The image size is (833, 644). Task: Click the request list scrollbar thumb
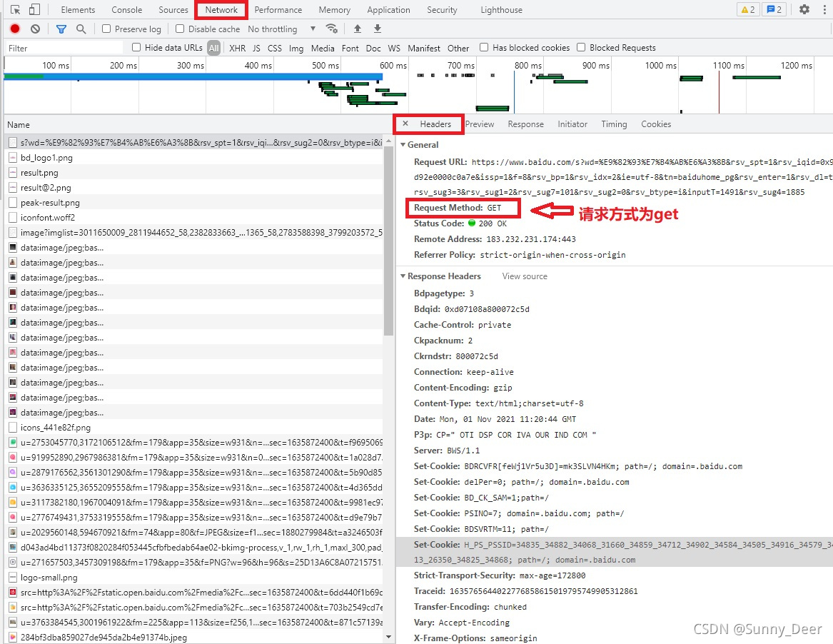[x=388, y=241]
